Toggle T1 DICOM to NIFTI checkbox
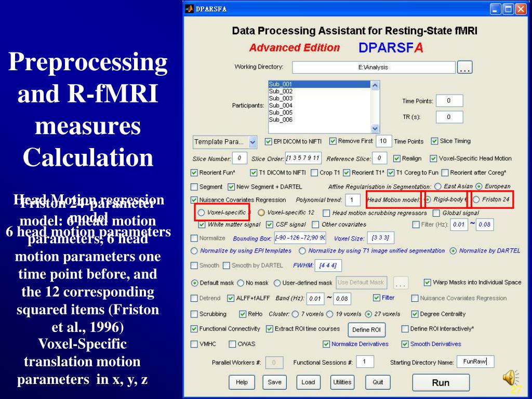 pos(254,172)
